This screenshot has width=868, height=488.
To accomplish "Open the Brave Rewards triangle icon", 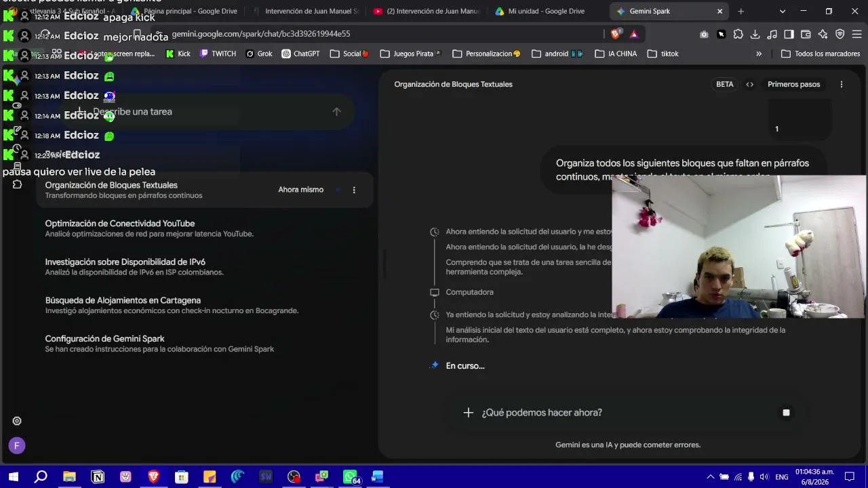I will click(634, 34).
